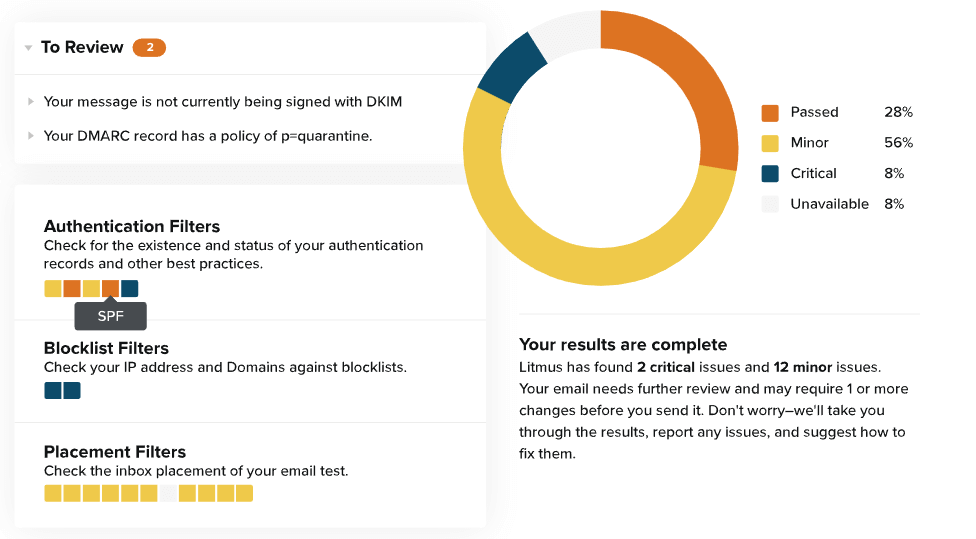The image size is (976, 539).
Task: Click the yellow Minor legend swatch
Action: (x=770, y=142)
